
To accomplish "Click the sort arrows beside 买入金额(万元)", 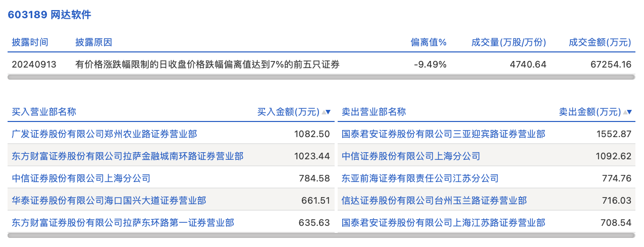I will [326, 112].
